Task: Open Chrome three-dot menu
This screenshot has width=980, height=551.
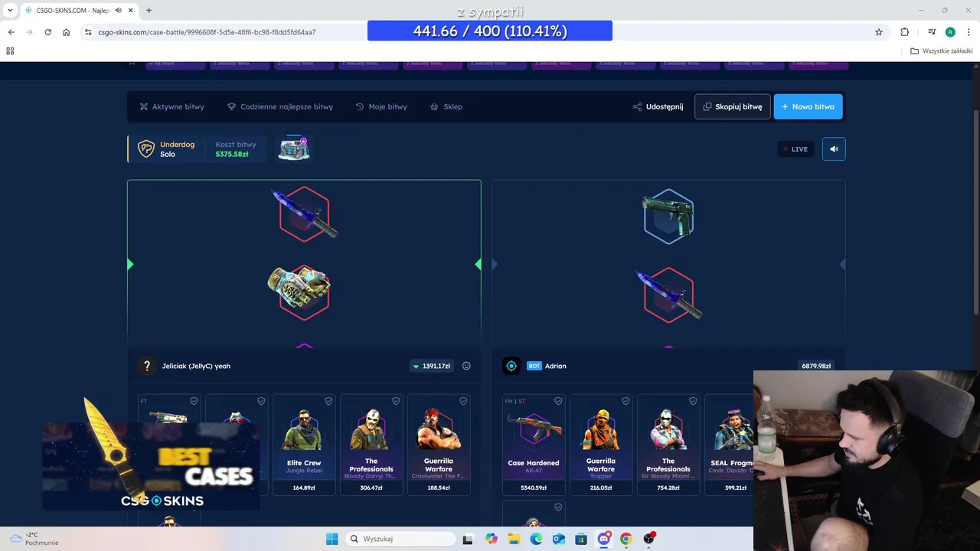Action: 969,32
